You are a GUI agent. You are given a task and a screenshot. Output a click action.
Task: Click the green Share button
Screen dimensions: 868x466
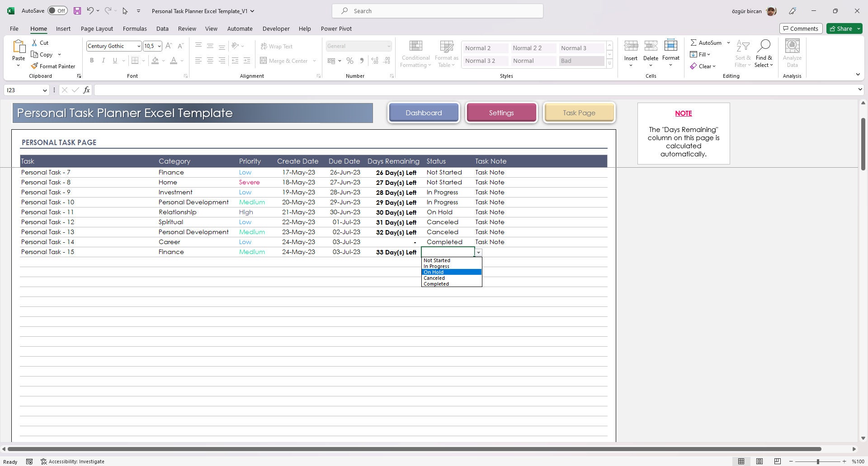coord(844,28)
